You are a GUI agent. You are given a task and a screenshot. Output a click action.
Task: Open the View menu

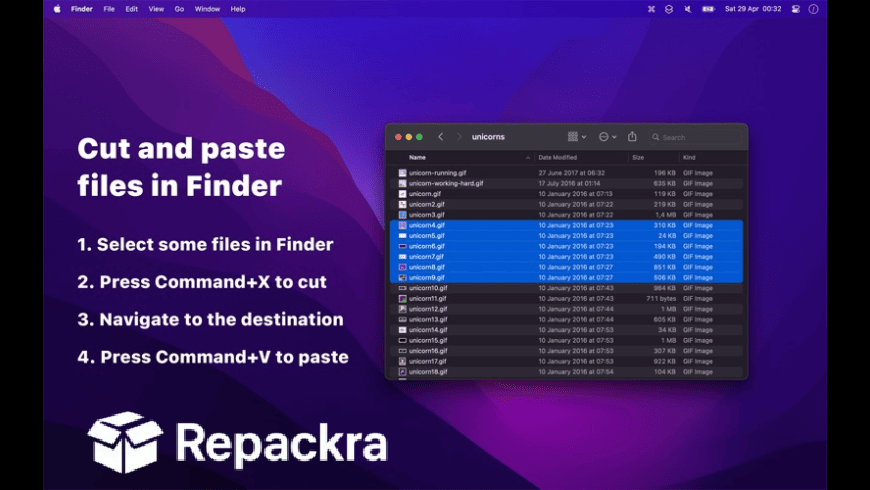point(156,9)
